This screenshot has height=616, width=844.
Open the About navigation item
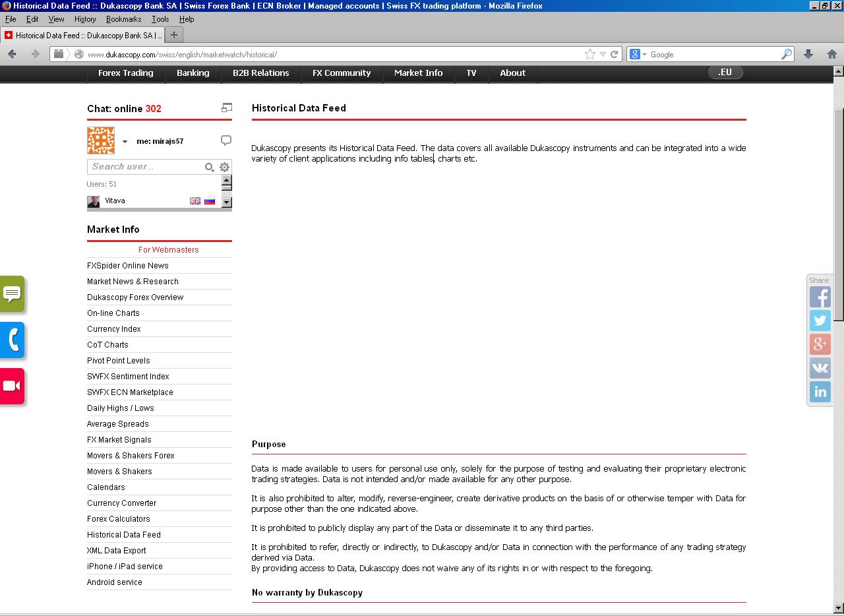(x=513, y=73)
